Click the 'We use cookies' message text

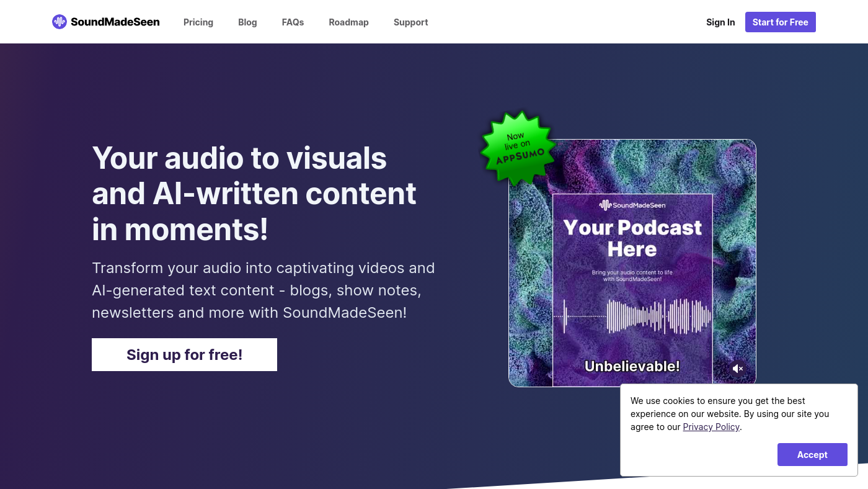(x=730, y=414)
